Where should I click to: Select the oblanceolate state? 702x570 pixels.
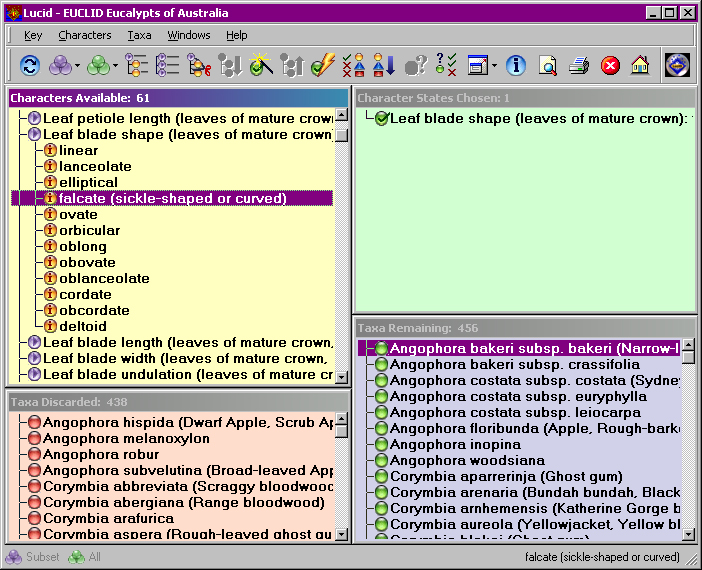click(x=104, y=279)
